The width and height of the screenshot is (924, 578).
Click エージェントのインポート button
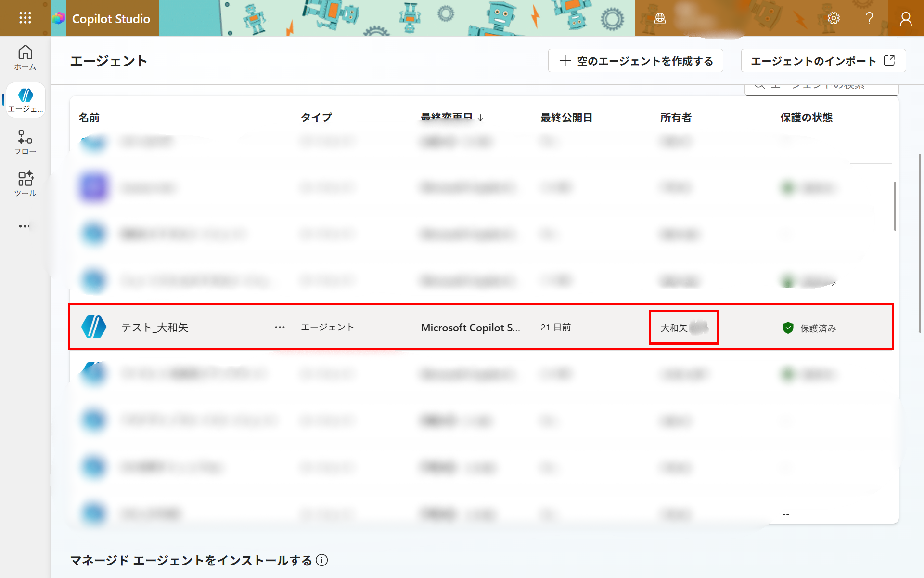coord(823,61)
